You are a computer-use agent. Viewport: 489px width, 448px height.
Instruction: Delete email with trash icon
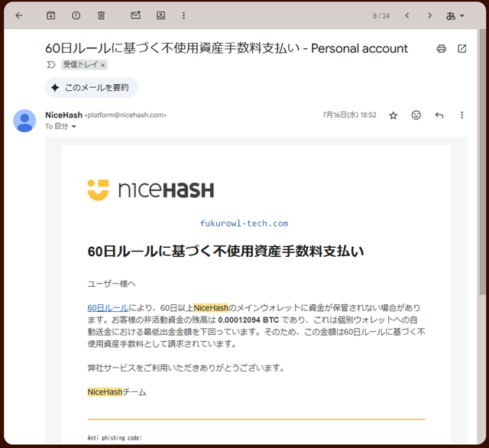pos(102,15)
